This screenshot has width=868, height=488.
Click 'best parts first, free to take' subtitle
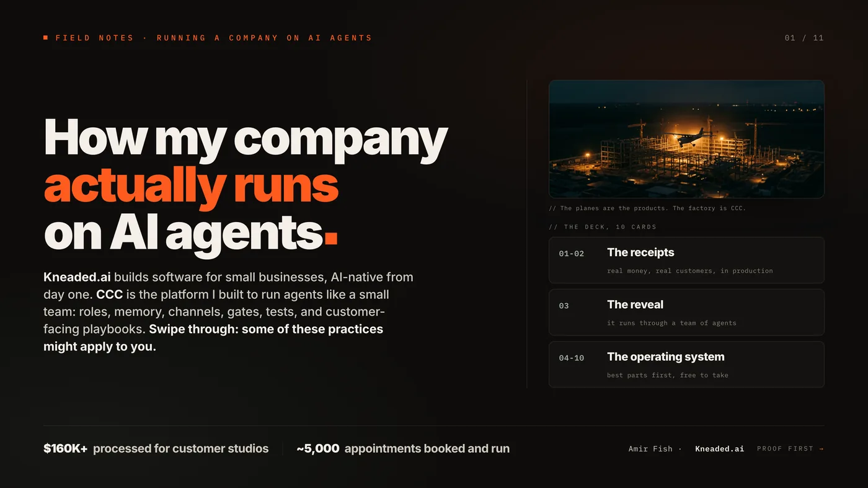[x=668, y=375]
